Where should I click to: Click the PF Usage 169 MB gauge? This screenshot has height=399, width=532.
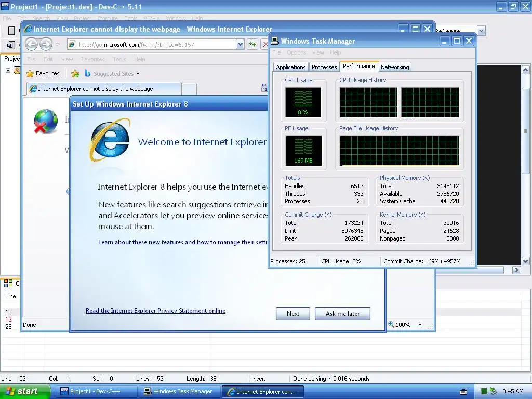coord(303,151)
